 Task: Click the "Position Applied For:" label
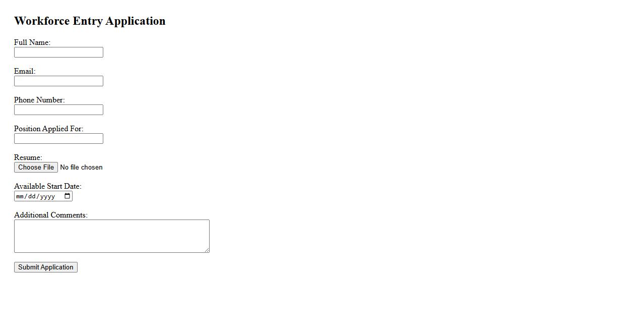(48, 129)
